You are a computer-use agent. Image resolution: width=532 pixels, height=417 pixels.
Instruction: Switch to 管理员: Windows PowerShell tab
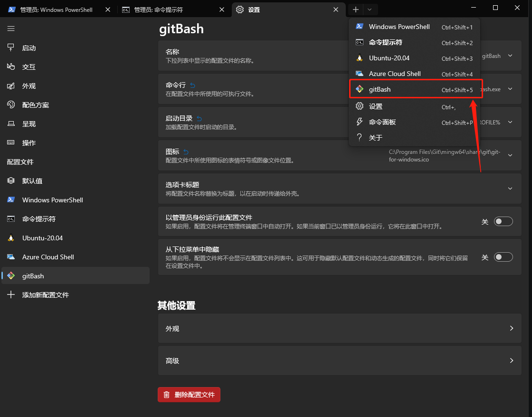pyautogui.click(x=59, y=9)
